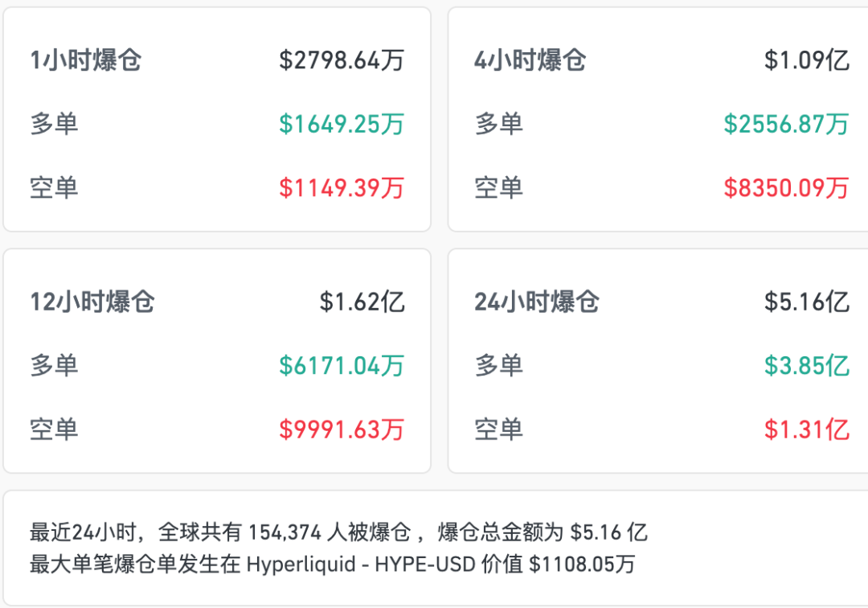Click the 1-hour long value $1649.25万
The image size is (868, 608).
tap(342, 124)
